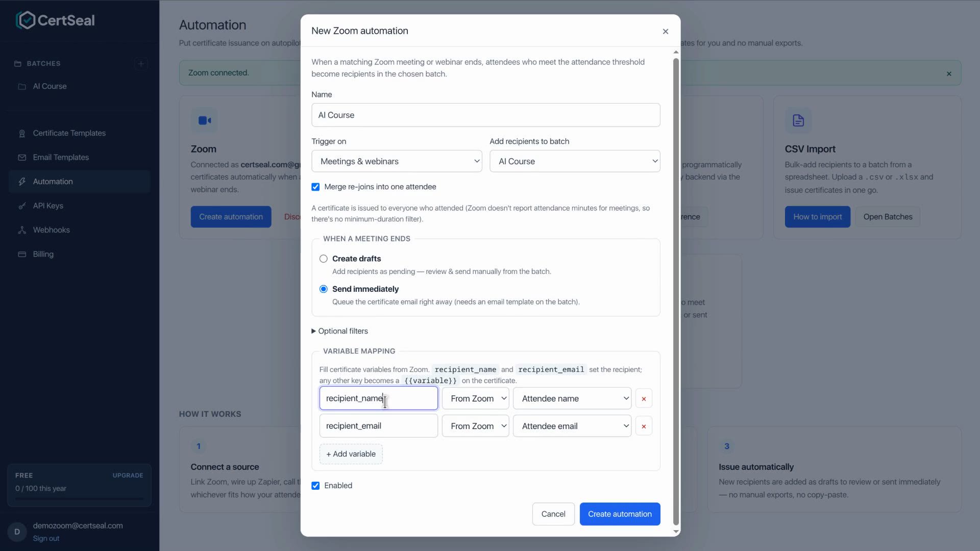Click the Open Batches button
Viewport: 980px width, 551px height.
(888, 217)
